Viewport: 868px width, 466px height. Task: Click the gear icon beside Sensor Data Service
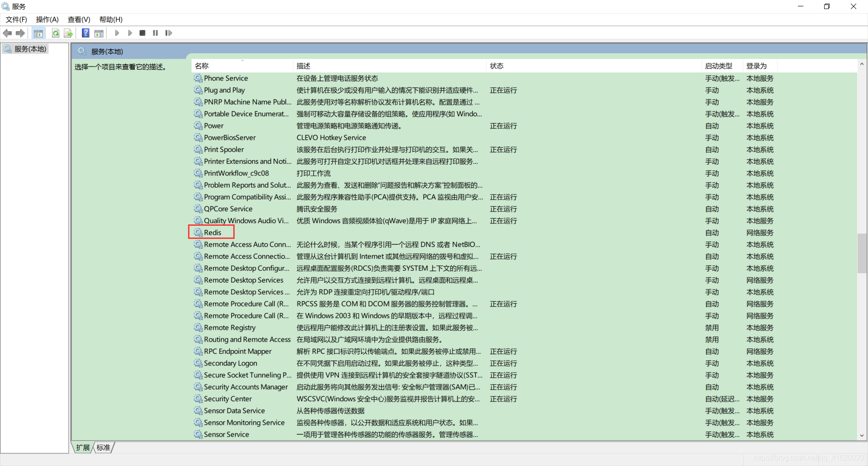tap(198, 410)
